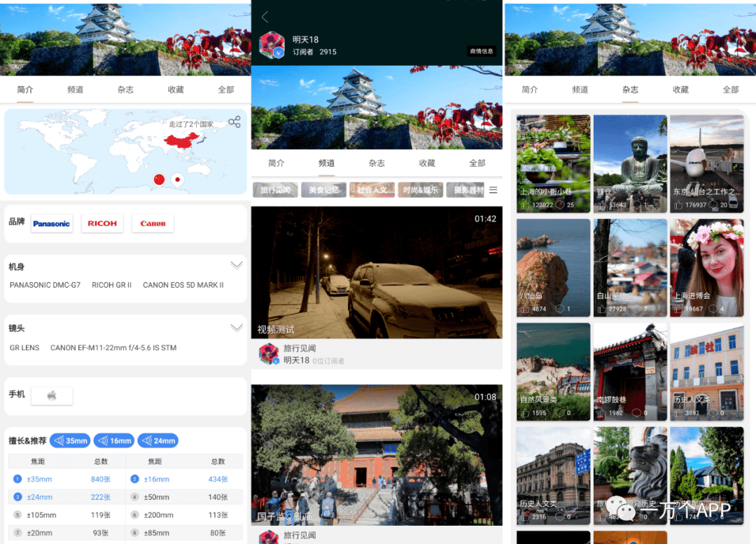Switch to 杂志 tab in the gear info screen
This screenshot has height=544, width=756.
pyautogui.click(x=125, y=90)
